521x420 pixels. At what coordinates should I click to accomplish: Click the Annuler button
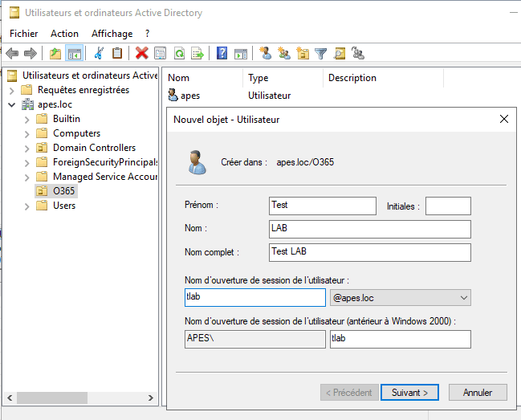point(477,393)
